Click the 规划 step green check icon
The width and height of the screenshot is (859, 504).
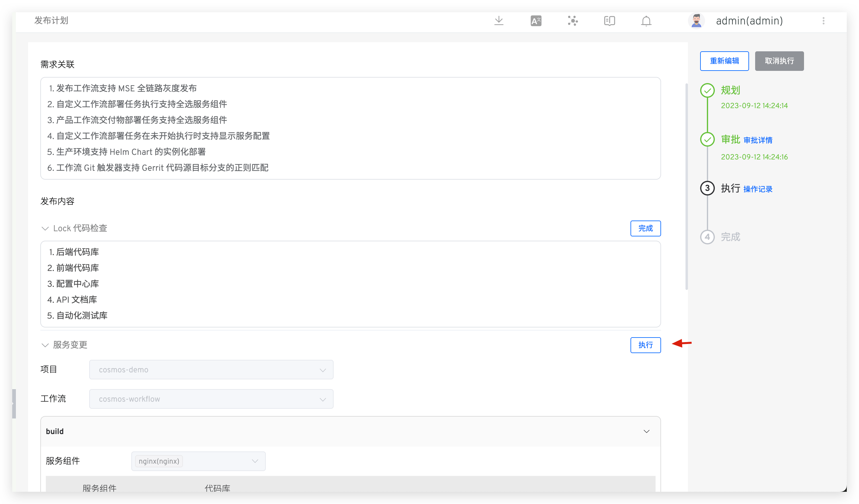pyautogui.click(x=707, y=90)
